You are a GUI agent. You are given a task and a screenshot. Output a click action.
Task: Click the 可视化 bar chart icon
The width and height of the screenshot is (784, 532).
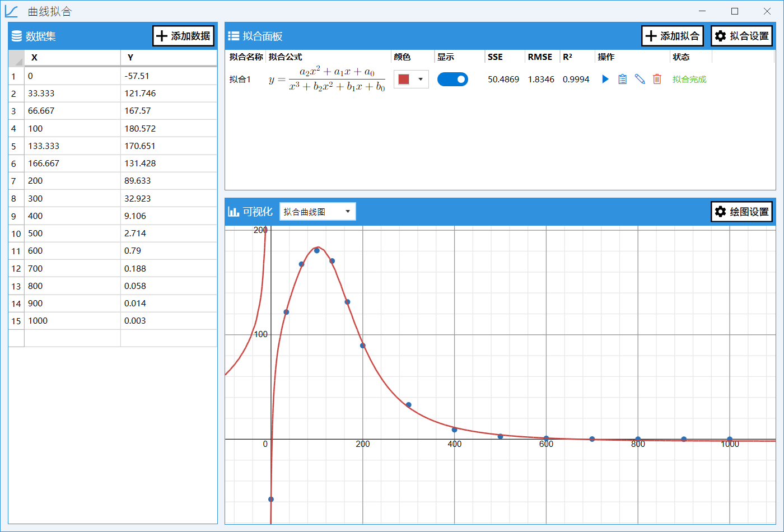tap(234, 212)
